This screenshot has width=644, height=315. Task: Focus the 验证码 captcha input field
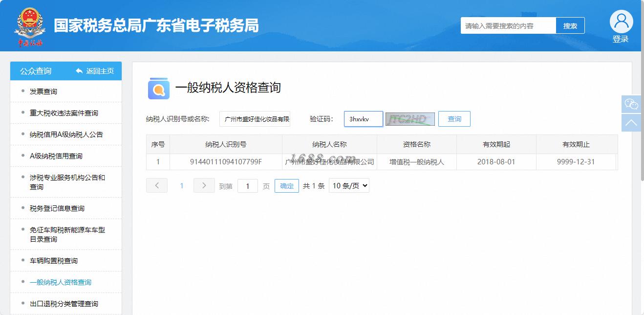coord(364,119)
